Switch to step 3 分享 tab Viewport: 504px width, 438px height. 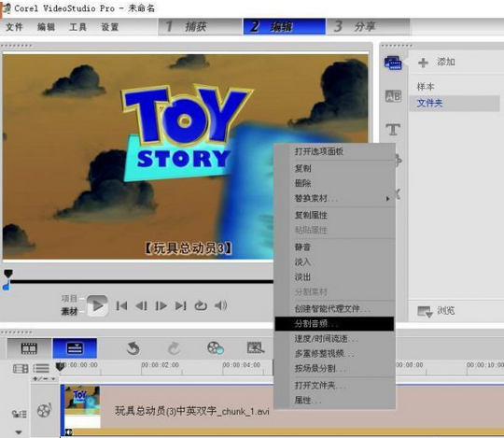(369, 26)
